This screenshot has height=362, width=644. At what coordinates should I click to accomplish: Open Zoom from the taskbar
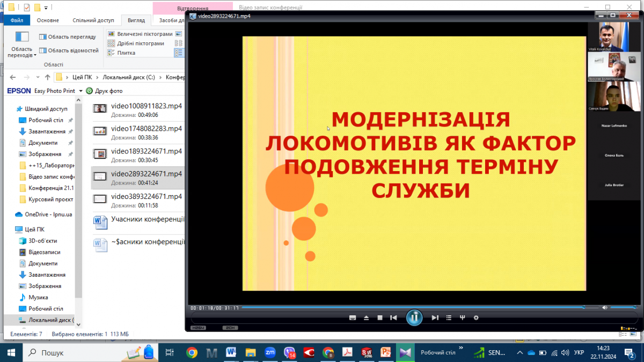tap(269, 352)
